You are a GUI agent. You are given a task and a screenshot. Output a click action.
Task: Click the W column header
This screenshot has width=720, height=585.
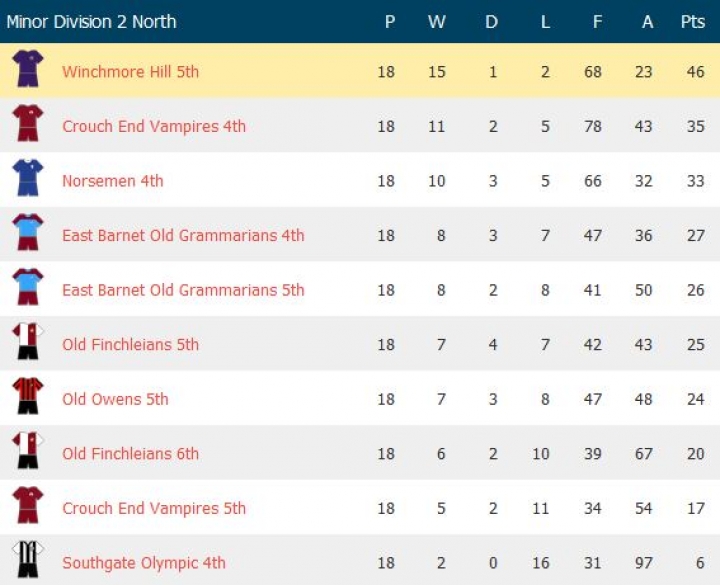[437, 22]
